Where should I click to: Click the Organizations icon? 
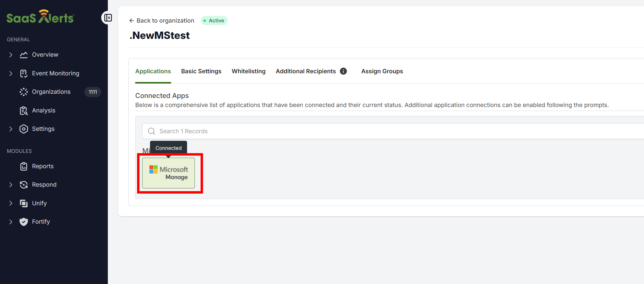[23, 92]
